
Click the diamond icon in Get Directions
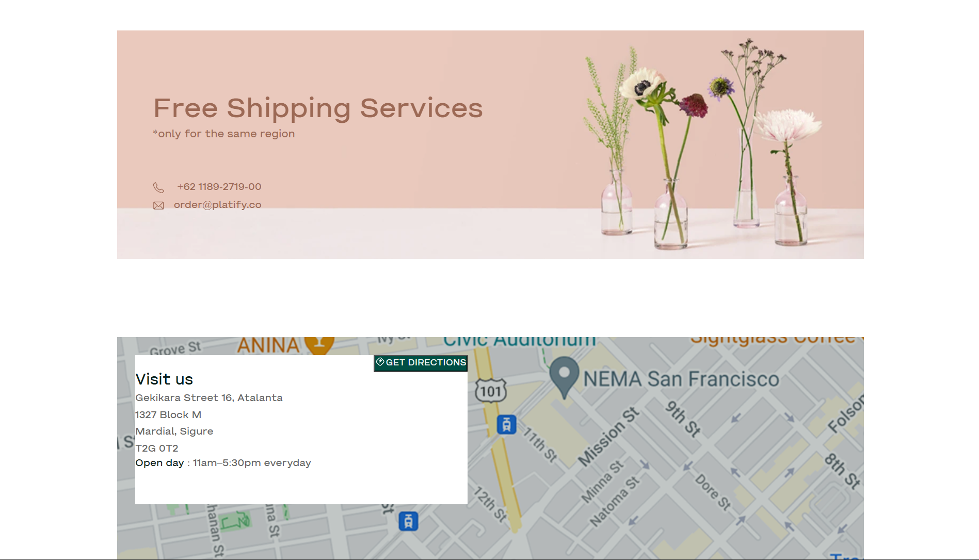coord(380,362)
